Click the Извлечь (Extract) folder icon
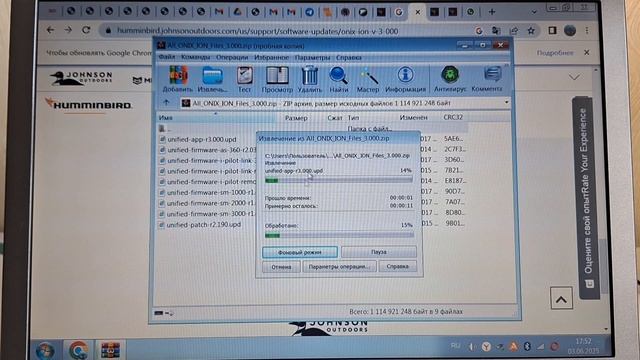This screenshot has height=360, width=640. click(x=212, y=79)
